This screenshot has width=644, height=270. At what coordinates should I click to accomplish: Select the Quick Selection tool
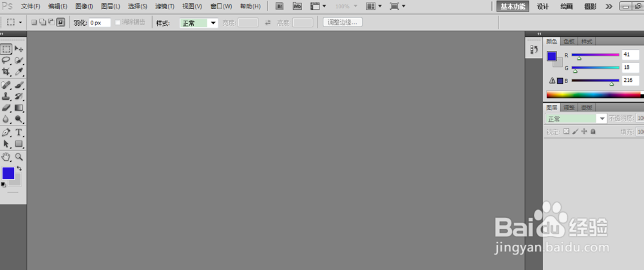19,61
